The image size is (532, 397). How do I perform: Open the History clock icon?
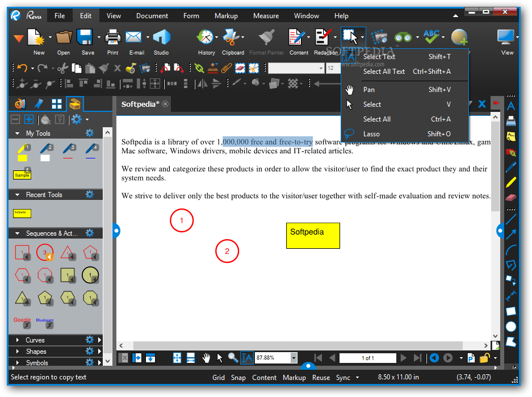click(x=206, y=37)
